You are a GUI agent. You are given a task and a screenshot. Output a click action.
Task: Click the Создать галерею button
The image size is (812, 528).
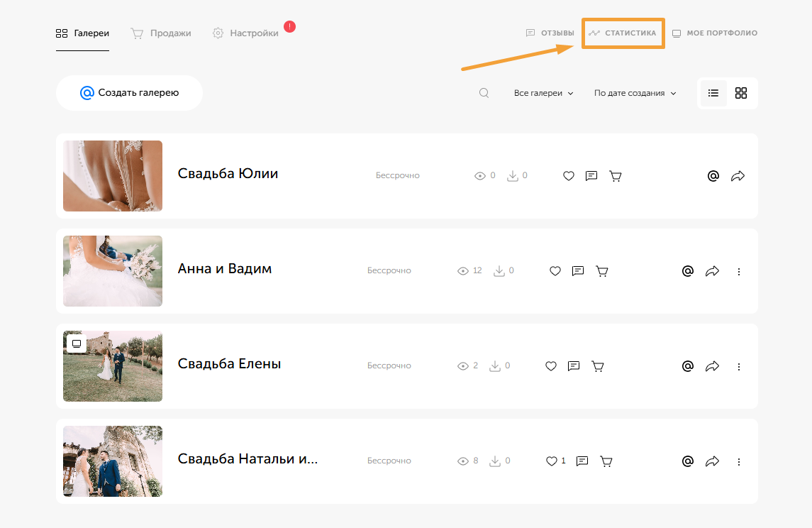click(x=130, y=93)
